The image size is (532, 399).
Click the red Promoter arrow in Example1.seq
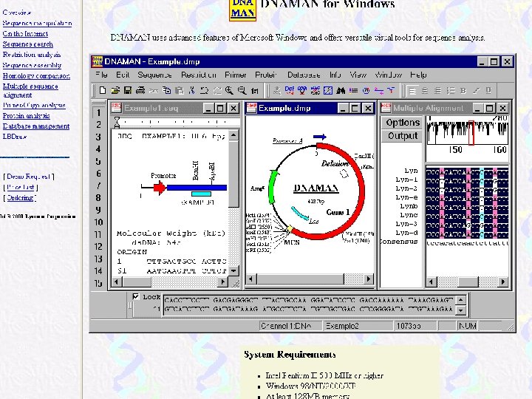click(x=159, y=187)
